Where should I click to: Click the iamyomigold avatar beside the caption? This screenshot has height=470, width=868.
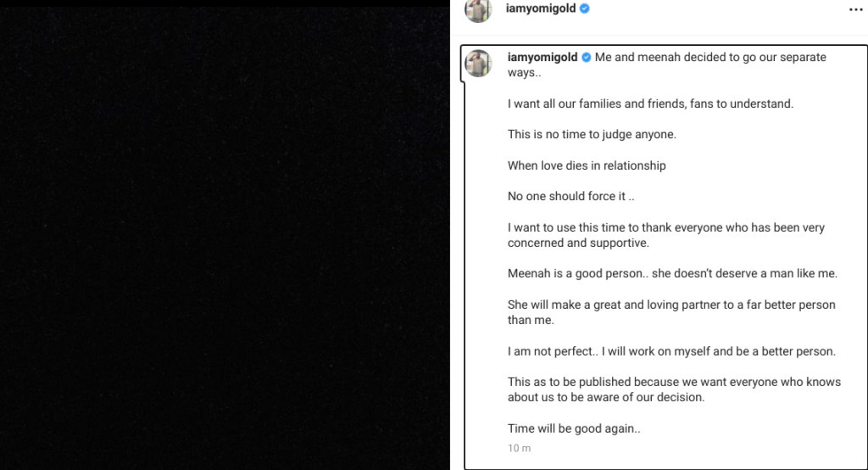[x=478, y=63]
